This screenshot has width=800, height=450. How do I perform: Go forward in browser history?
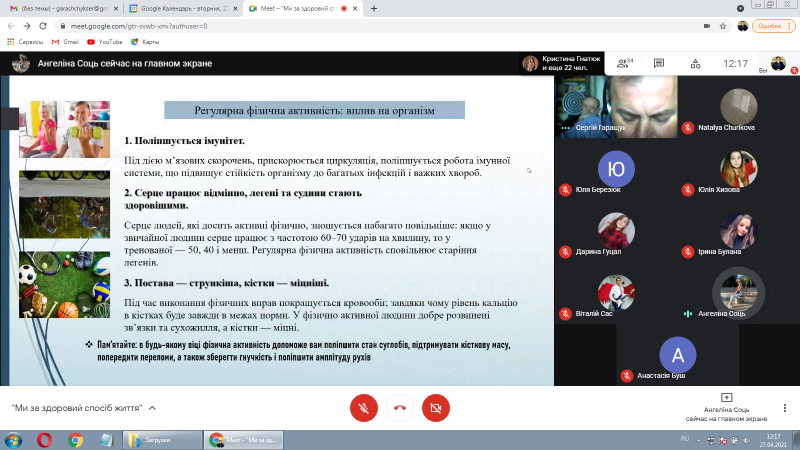[27, 26]
